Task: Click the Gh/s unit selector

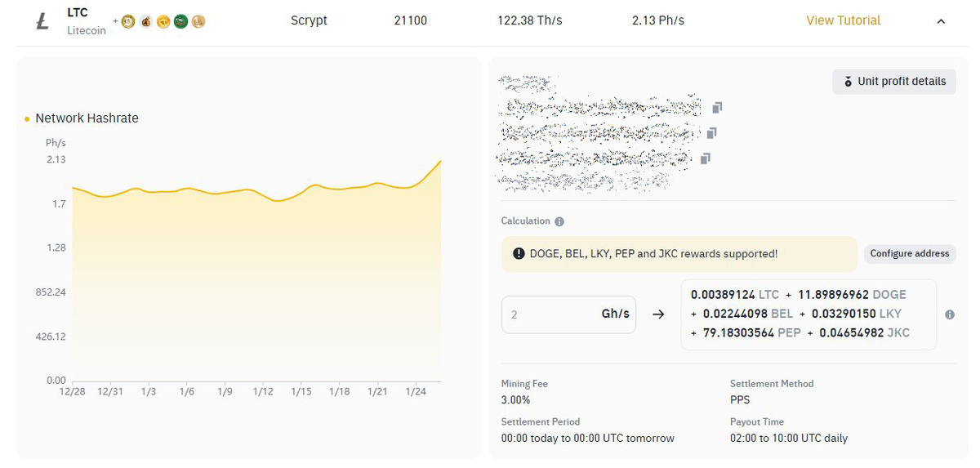Action: tap(615, 314)
